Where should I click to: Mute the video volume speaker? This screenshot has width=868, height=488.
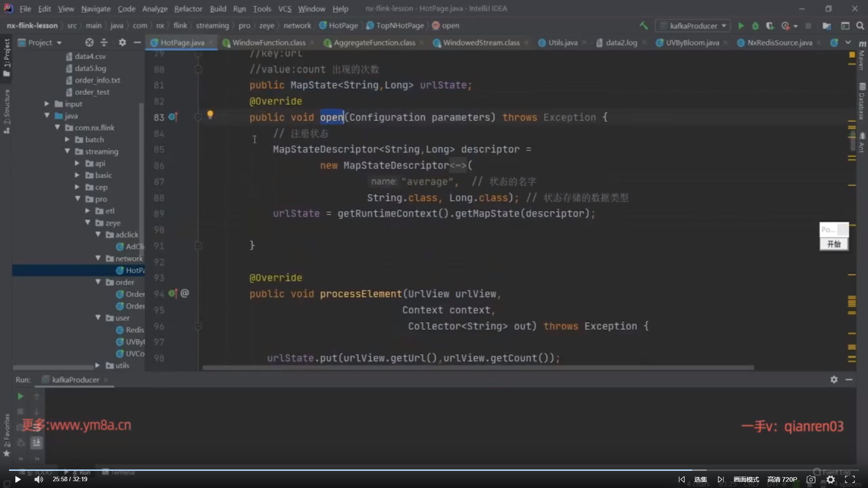tap(39, 479)
